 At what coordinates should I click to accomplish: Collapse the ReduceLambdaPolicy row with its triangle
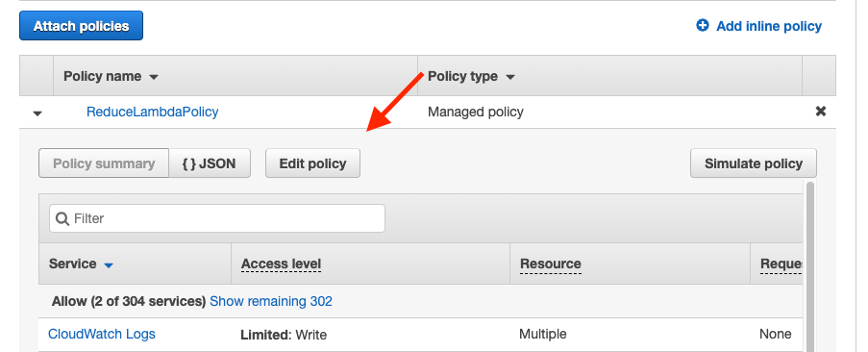[x=37, y=113]
